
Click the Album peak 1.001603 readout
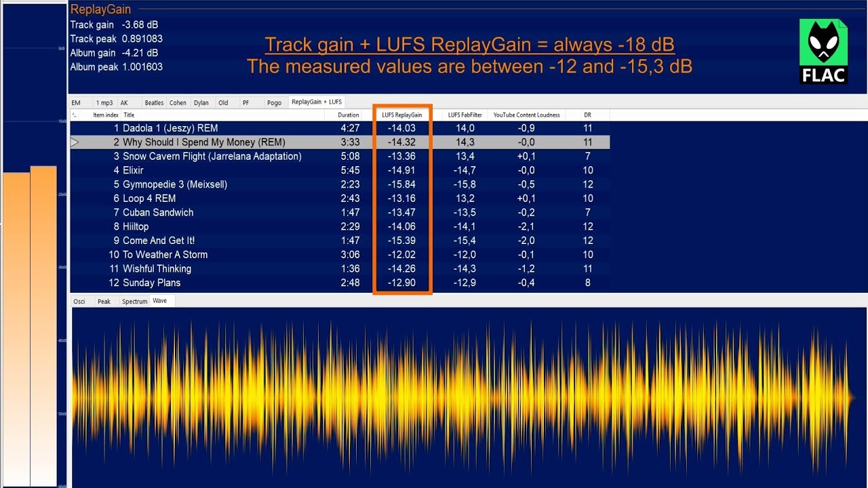coord(117,67)
